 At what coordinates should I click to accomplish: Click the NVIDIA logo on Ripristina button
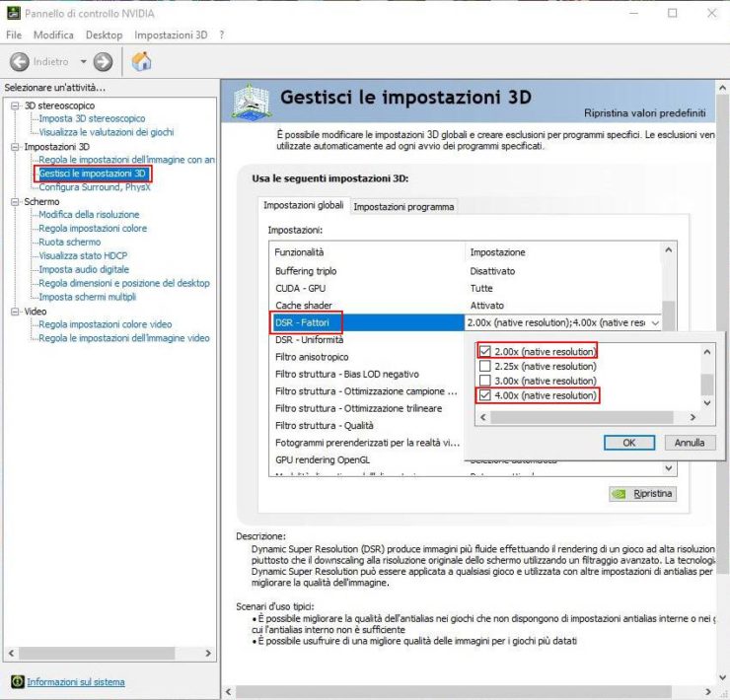(619, 493)
